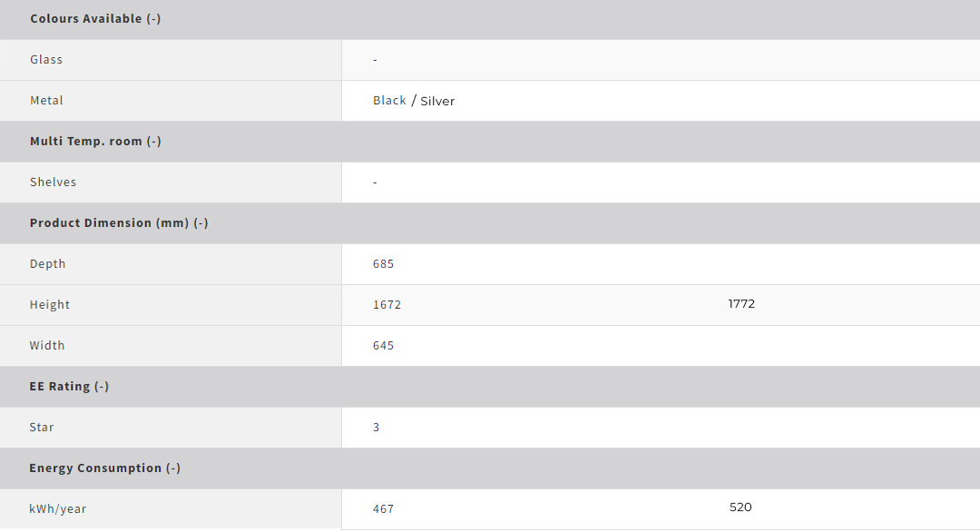
Task: Click the second Height value 1772
Action: (741, 304)
